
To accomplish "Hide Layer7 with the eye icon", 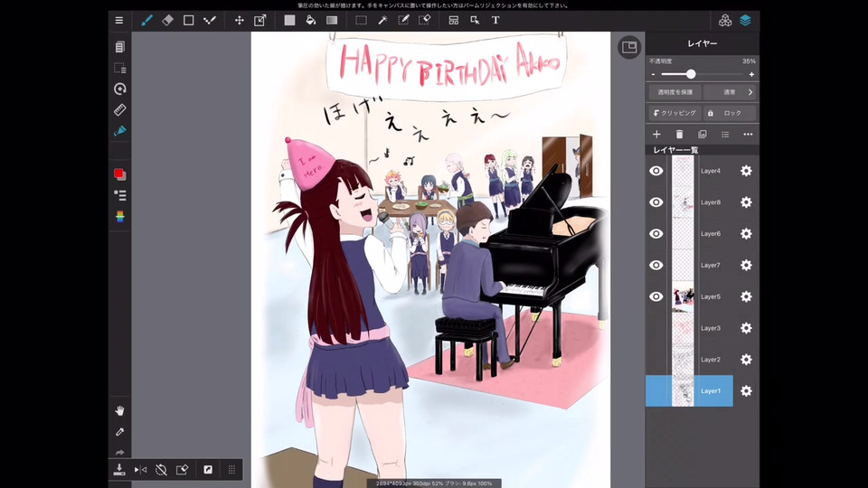I will [656, 266].
